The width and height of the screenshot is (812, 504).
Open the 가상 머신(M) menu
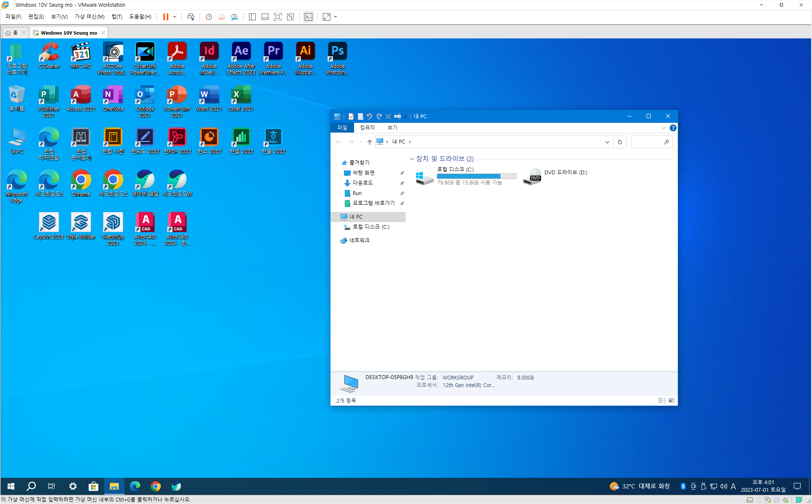pos(89,17)
